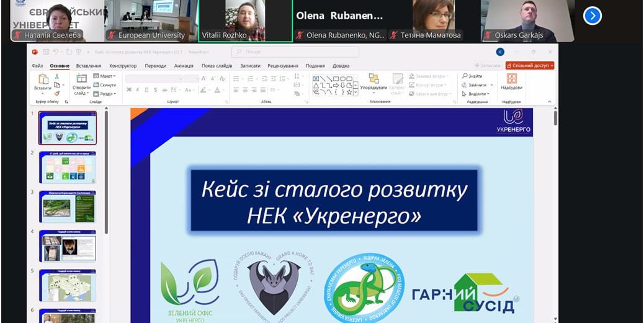Select slide 2 thumbnail

tap(68, 167)
